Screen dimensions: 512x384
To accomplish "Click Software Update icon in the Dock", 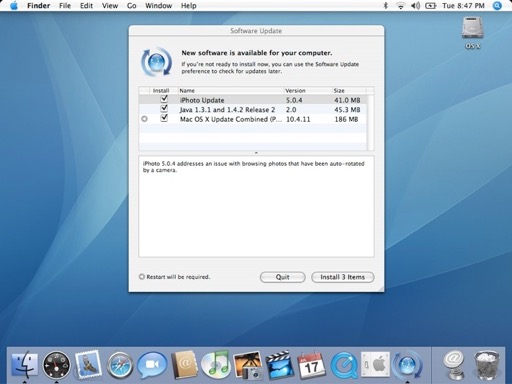I will 407,365.
